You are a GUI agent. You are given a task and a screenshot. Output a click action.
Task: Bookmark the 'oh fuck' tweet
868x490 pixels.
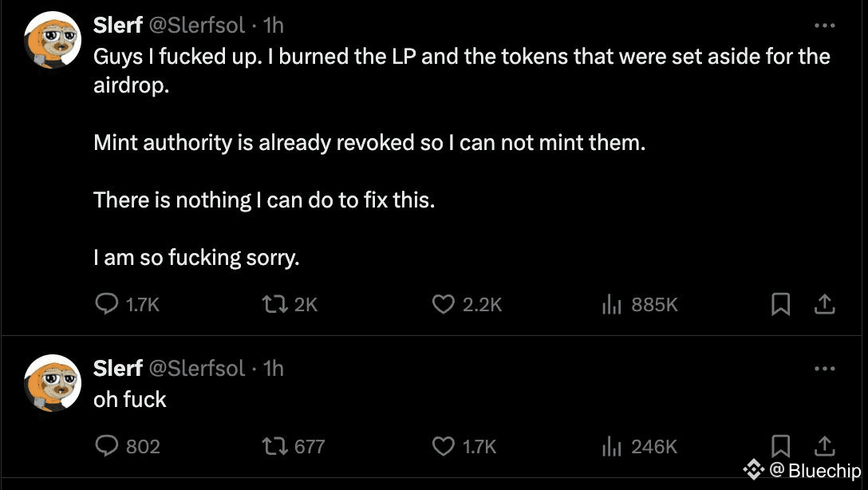click(x=781, y=445)
